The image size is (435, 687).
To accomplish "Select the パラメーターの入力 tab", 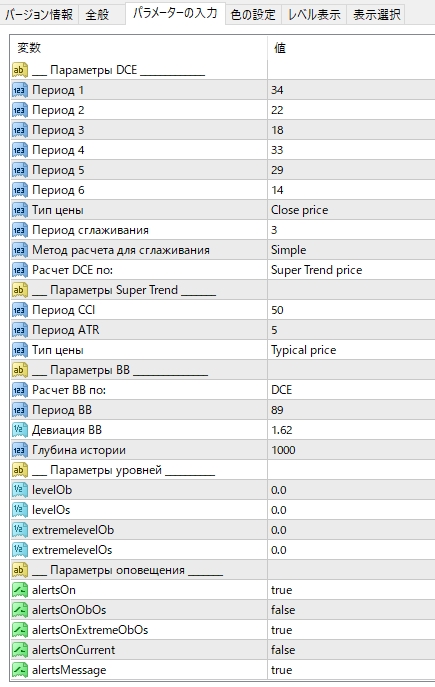I will 175,13.
